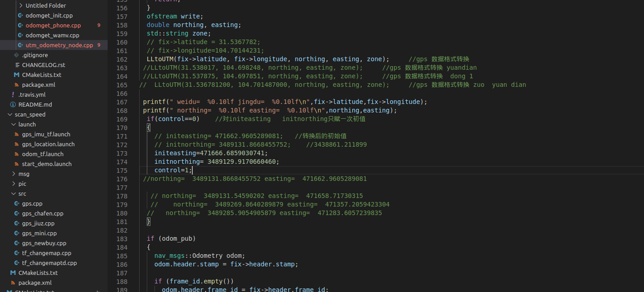Open the .gitignore file

click(35, 55)
